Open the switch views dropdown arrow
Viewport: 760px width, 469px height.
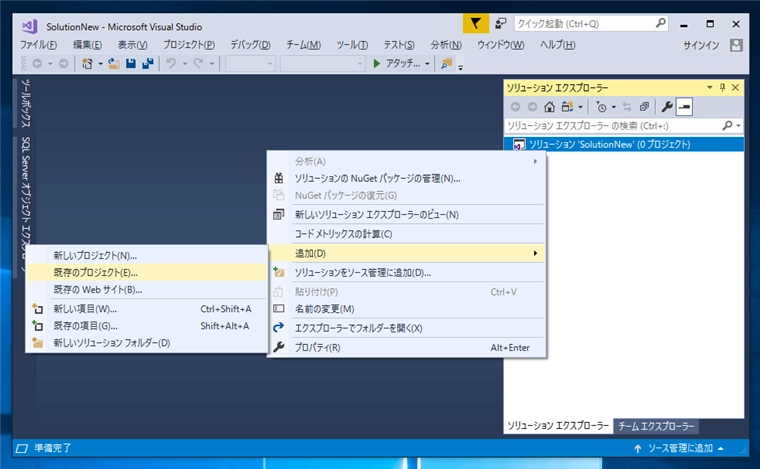pyautogui.click(x=580, y=107)
